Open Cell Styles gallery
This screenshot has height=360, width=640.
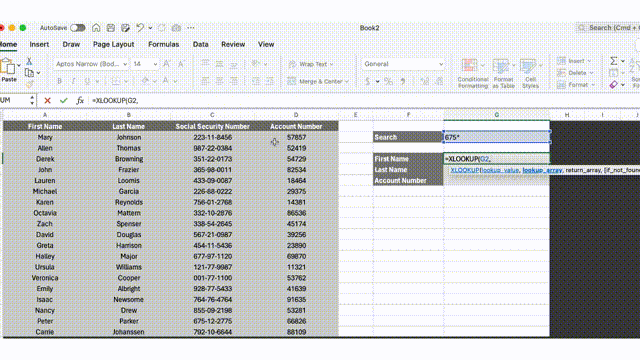530,73
